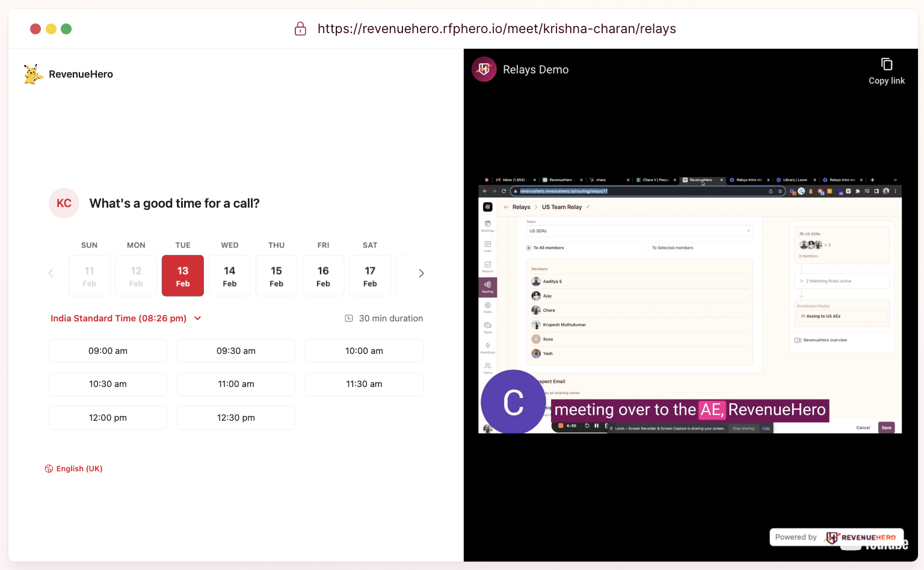Click the yellow minimize window dot
This screenshot has height=570, width=924.
[51, 29]
